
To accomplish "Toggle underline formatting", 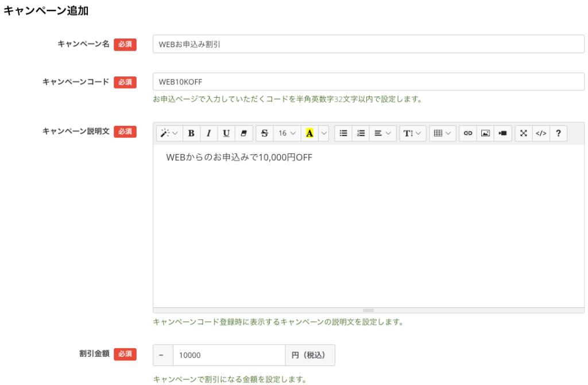I will 226,133.
